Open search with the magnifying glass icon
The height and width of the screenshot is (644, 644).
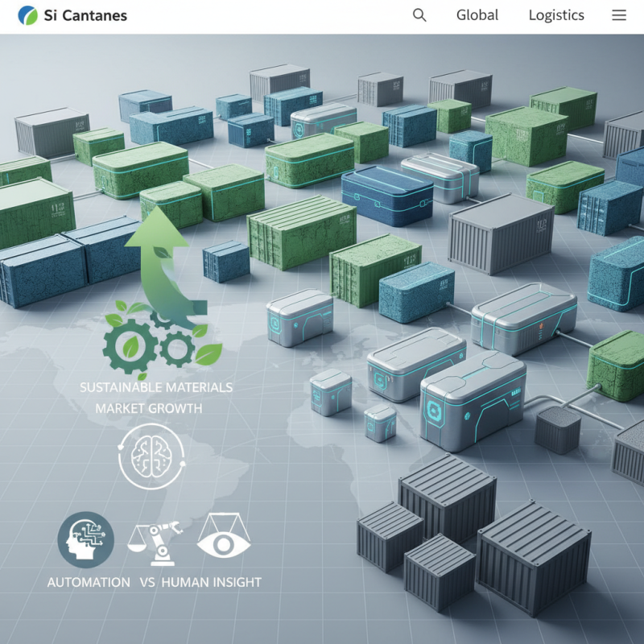pyautogui.click(x=419, y=15)
